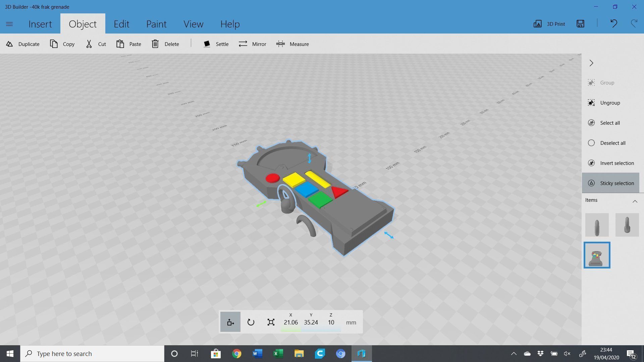Click the Undo arrow
Image resolution: width=644 pixels, height=362 pixels.
click(x=613, y=24)
